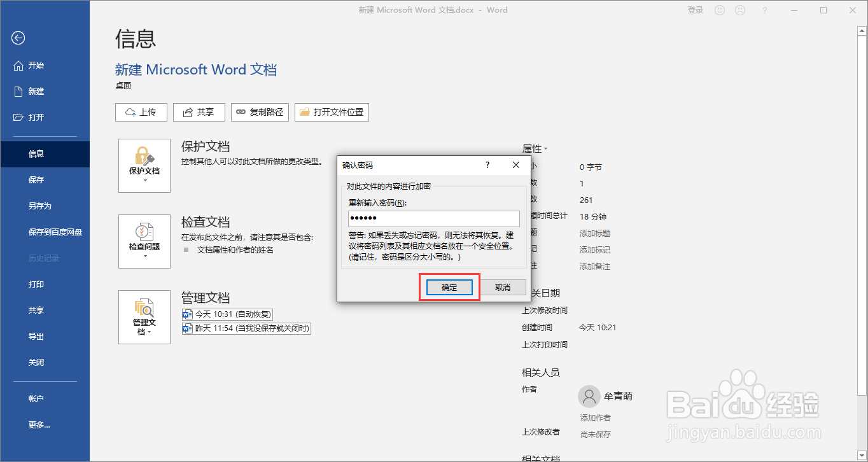The width and height of the screenshot is (868, 462).
Task: Open the 打印 page
Action: click(45, 284)
